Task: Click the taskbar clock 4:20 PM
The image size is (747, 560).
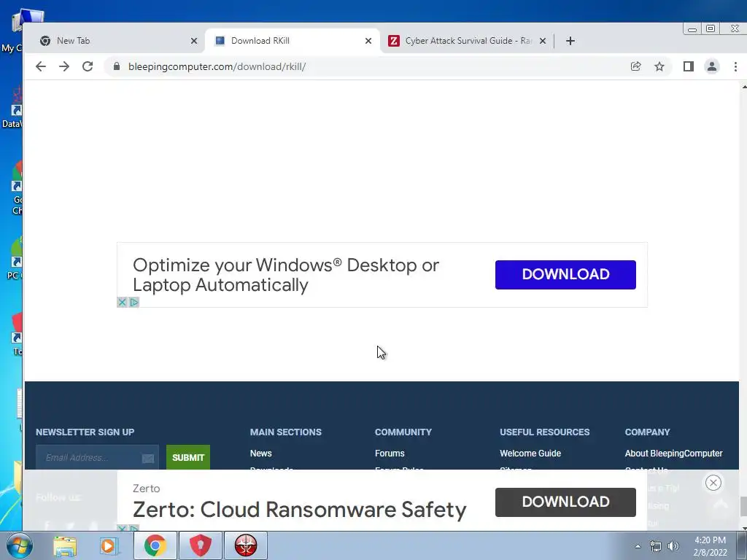Action: coord(710,546)
